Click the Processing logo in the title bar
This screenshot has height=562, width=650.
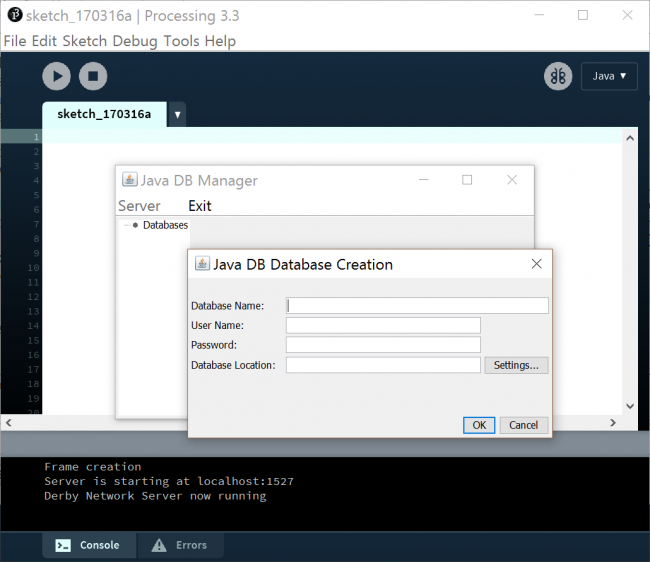click(x=15, y=15)
